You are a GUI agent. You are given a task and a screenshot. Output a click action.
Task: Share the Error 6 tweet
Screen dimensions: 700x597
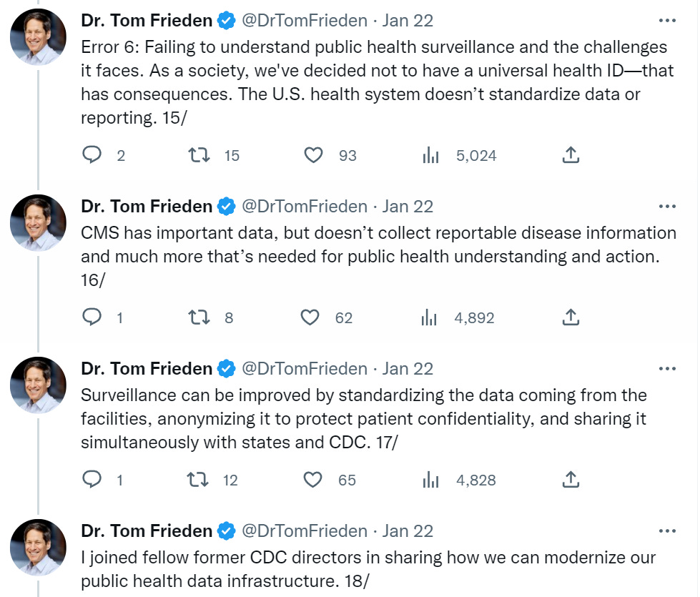(571, 154)
